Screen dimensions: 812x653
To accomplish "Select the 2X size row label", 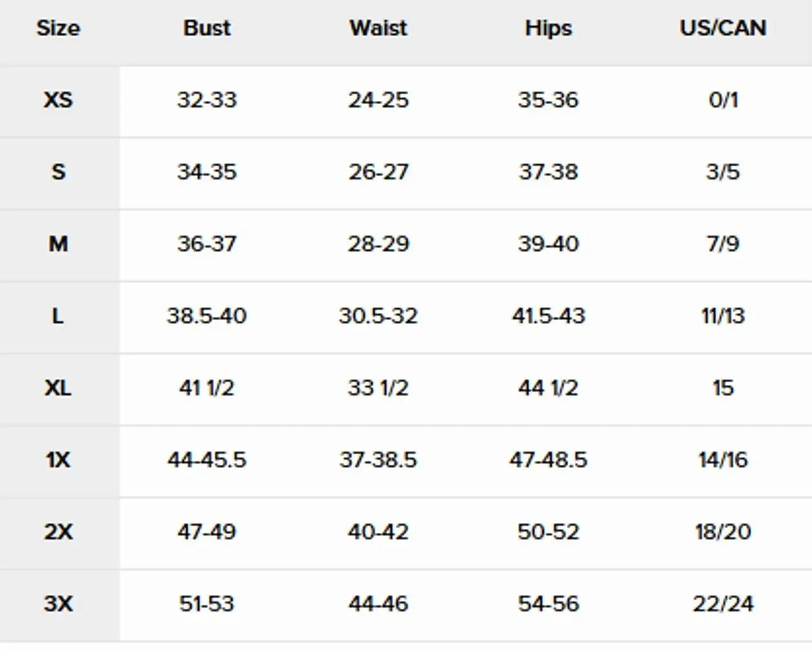I will [58, 531].
